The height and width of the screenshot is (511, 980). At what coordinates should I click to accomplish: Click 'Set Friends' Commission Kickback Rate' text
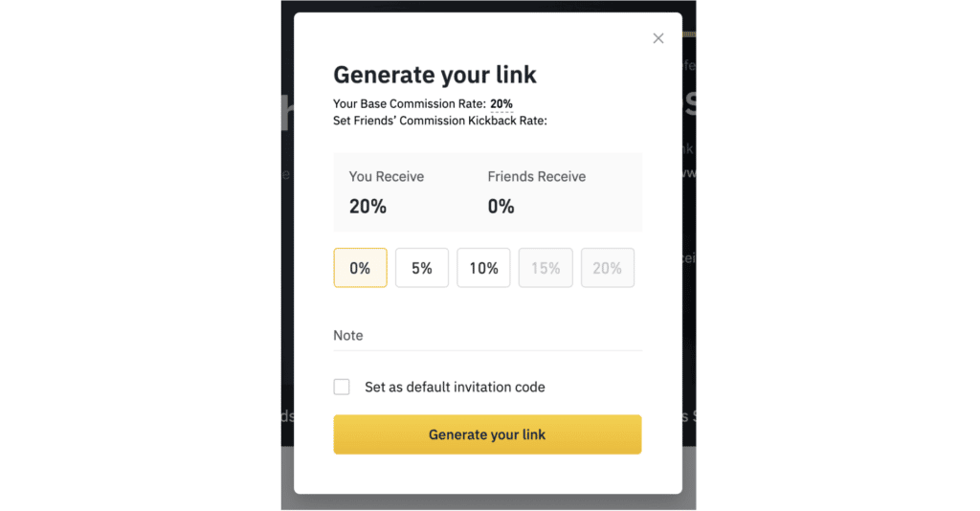point(439,121)
